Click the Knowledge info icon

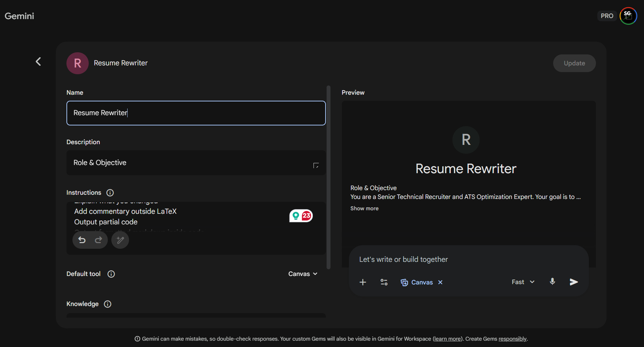[108, 304]
